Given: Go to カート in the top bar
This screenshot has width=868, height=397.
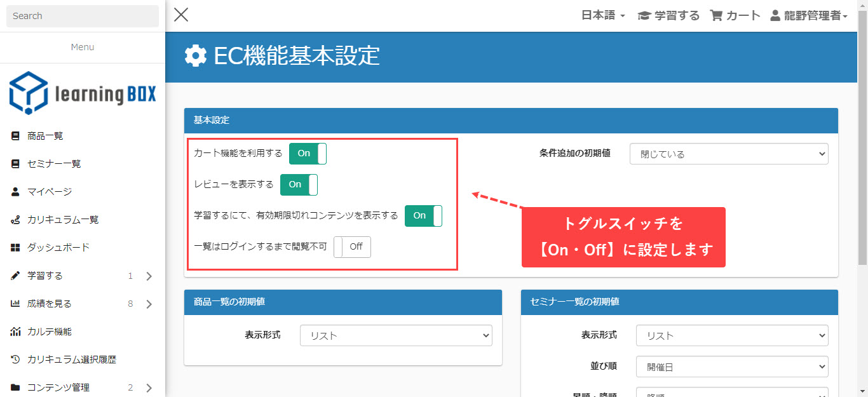Looking at the screenshot, I should tap(735, 16).
